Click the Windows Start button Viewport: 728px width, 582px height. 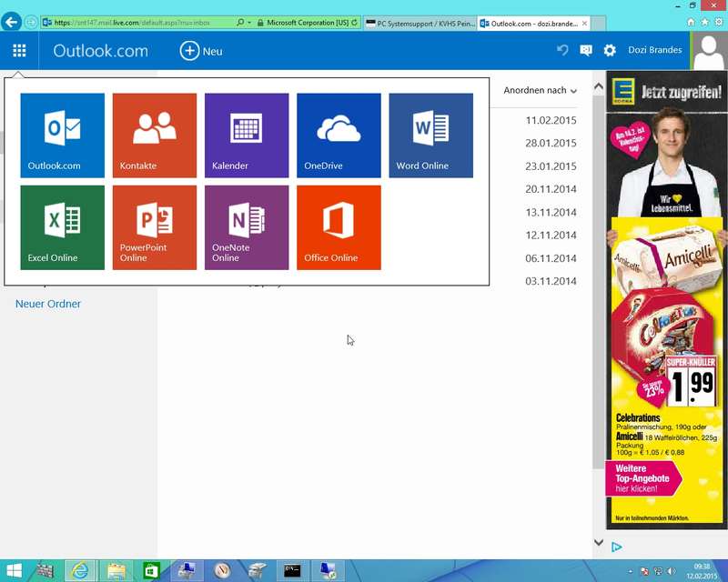coord(15,571)
